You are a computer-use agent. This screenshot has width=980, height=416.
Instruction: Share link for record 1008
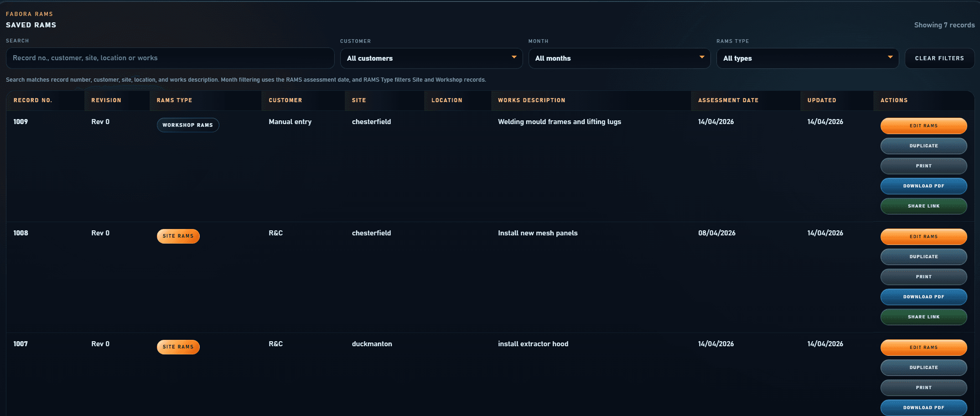click(923, 317)
